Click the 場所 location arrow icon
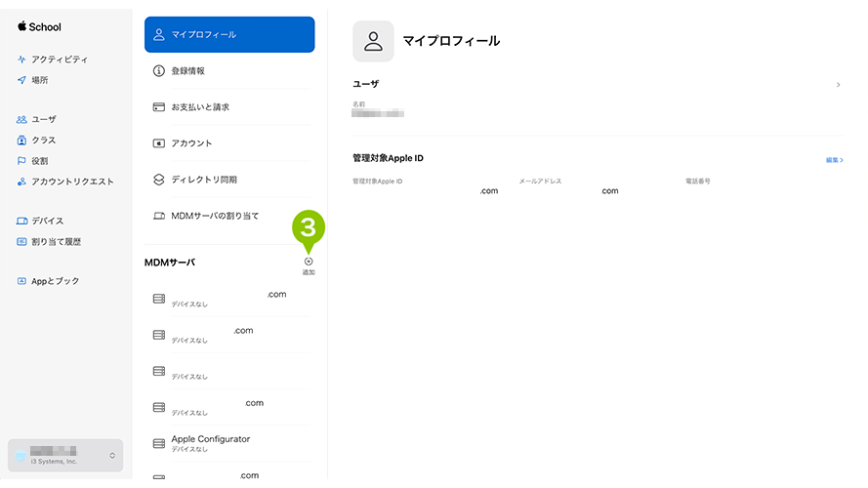 [21, 80]
